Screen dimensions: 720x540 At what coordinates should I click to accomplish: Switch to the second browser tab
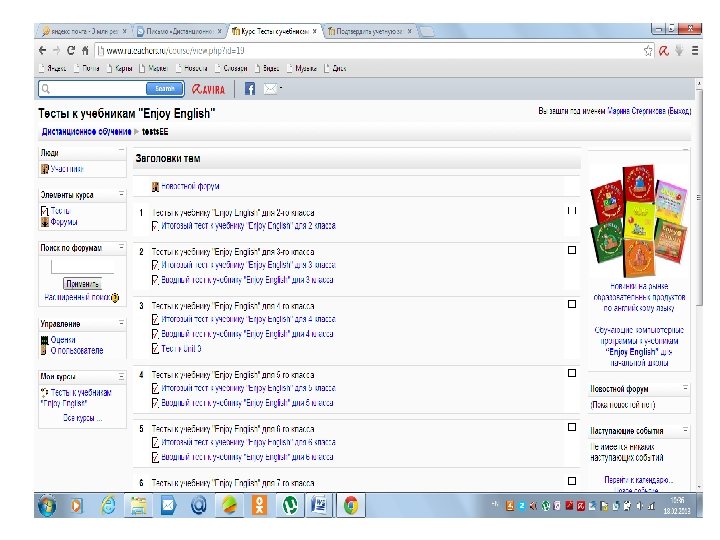179,31
